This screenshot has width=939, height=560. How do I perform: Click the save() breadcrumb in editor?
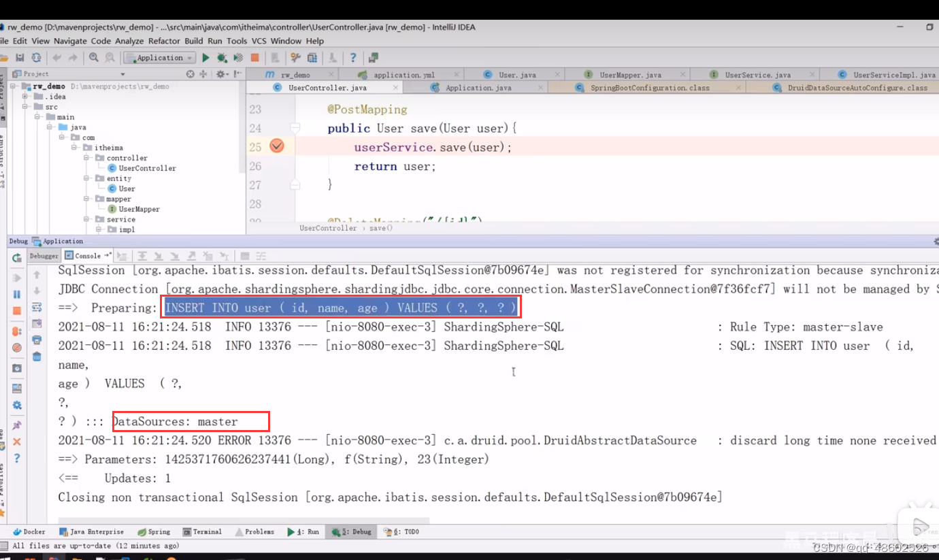pos(381,228)
